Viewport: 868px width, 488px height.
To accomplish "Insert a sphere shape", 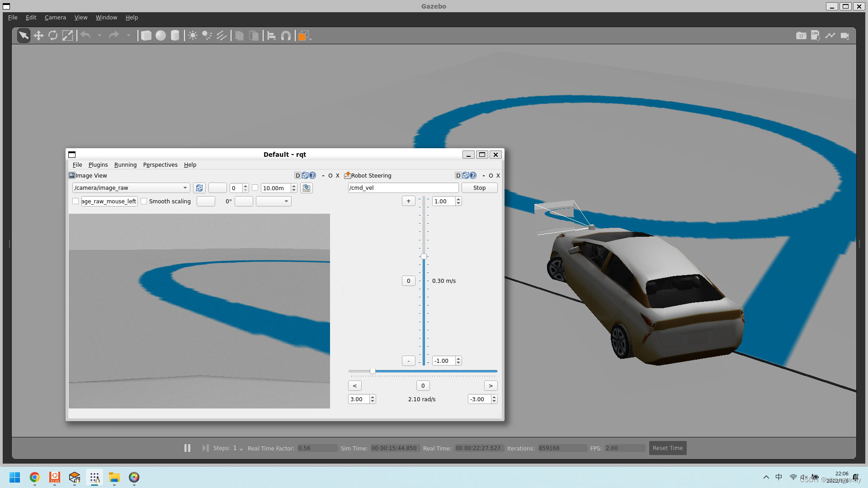I will [160, 36].
